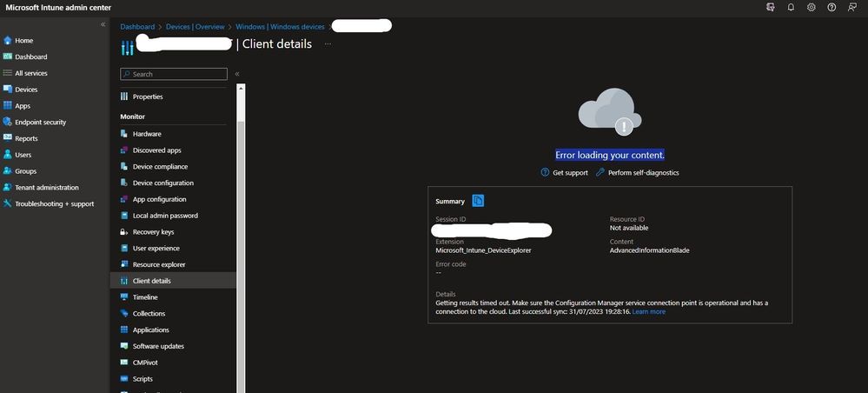
Task: Open the Tenant administration icon
Action: pyautogui.click(x=7, y=187)
